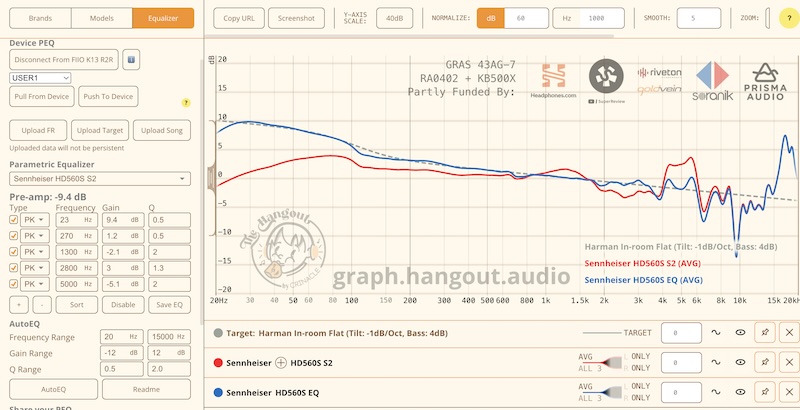Click the Disable EQ button
This screenshot has height=410, width=800.
click(123, 304)
